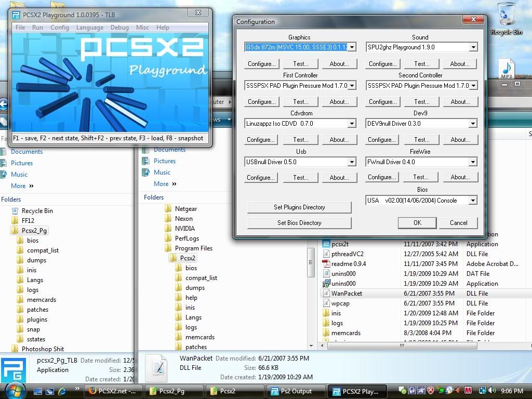
Task: Open Recycle Bin desktop icon
Action: (506, 19)
